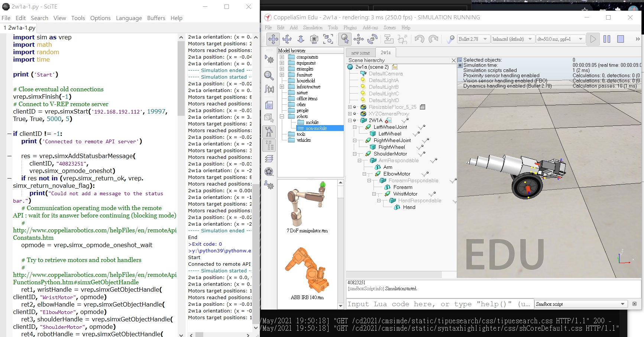Start the simulation with the play button
The width and height of the screenshot is (644, 337).
tap(593, 39)
